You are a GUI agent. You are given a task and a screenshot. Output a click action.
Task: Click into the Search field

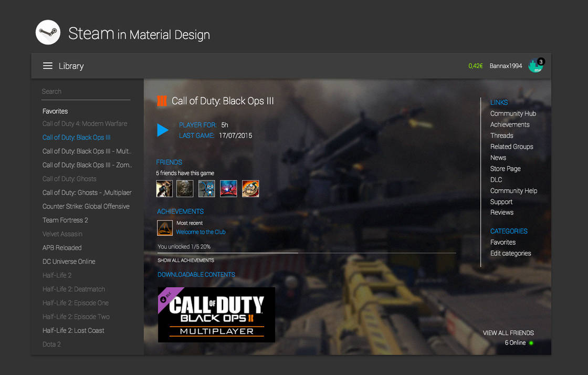click(x=86, y=92)
